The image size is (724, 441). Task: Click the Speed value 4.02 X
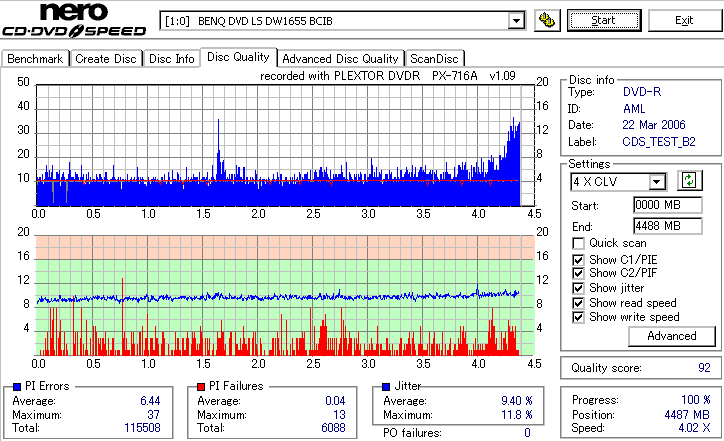[x=694, y=428]
